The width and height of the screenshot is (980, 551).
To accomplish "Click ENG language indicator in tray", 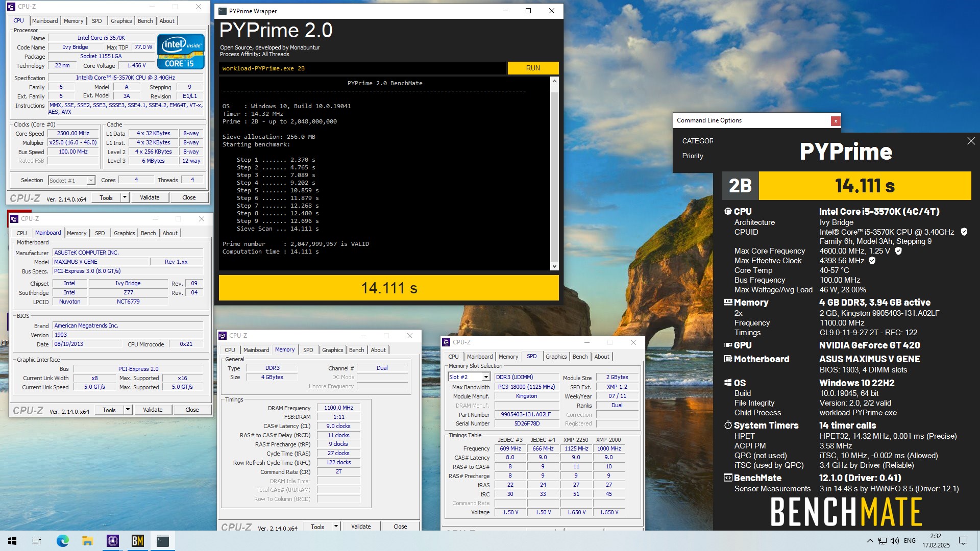I will (x=910, y=541).
